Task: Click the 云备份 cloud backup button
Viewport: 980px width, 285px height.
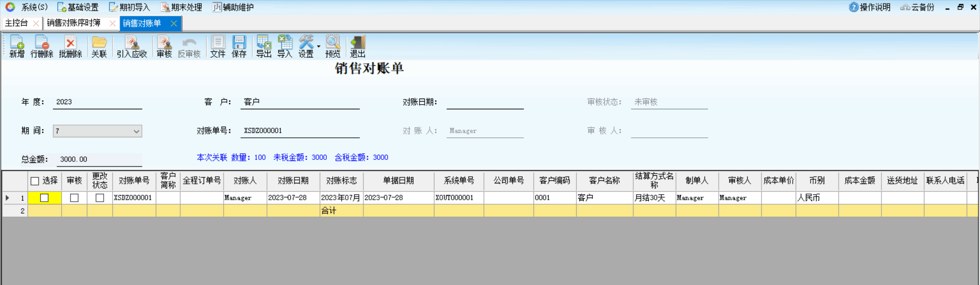Action: [917, 7]
